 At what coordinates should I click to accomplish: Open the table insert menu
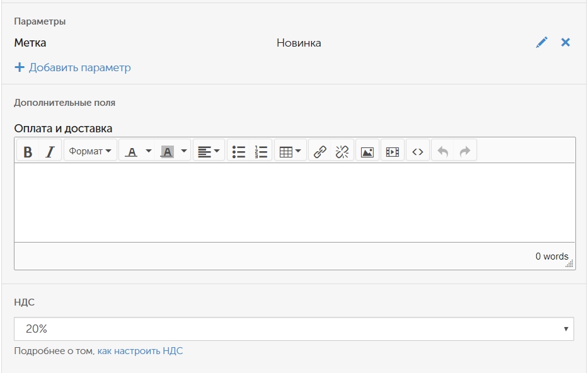290,152
